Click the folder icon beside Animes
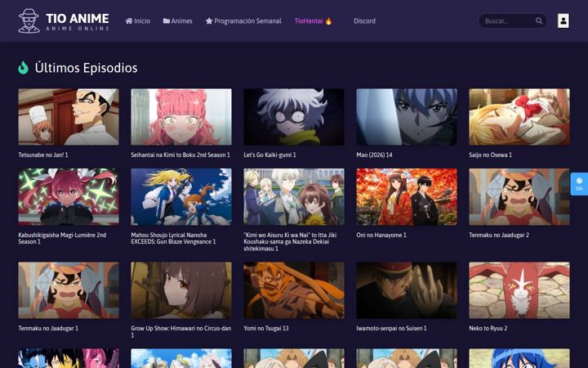The width and height of the screenshot is (588, 368). 166,21
